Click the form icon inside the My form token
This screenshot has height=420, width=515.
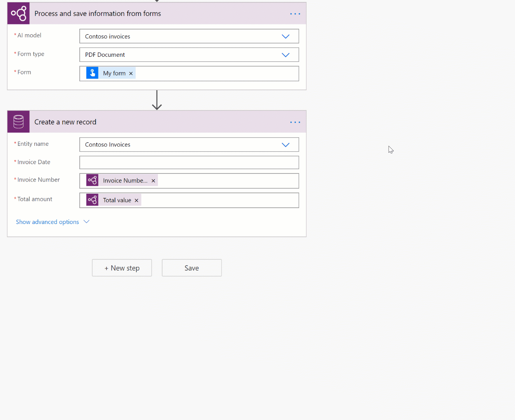[x=92, y=73]
